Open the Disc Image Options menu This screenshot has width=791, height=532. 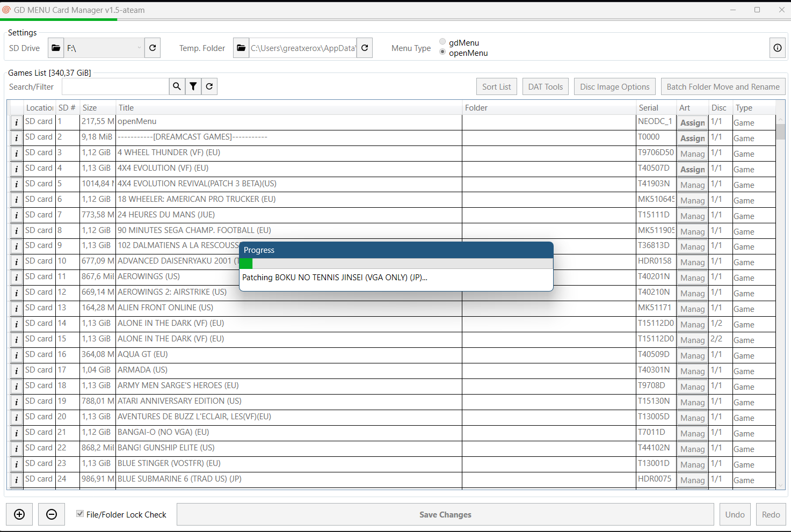click(x=614, y=87)
